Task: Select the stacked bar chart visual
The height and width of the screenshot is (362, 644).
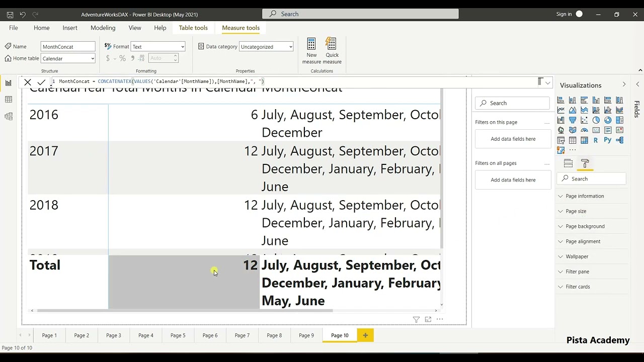Action: tap(560, 100)
